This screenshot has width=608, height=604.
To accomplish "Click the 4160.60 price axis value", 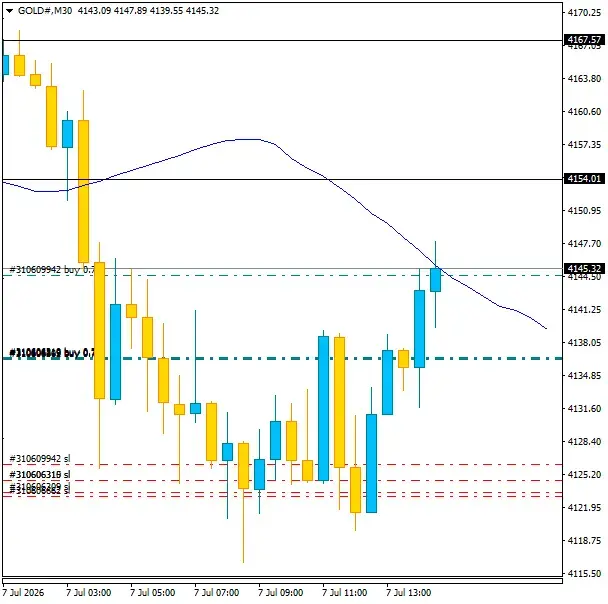I will tap(584, 112).
